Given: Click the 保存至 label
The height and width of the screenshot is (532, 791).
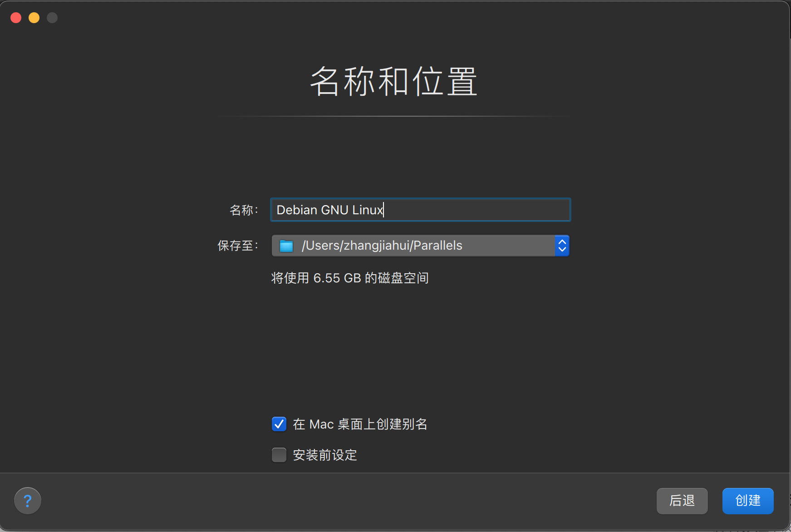Looking at the screenshot, I should click(x=238, y=246).
